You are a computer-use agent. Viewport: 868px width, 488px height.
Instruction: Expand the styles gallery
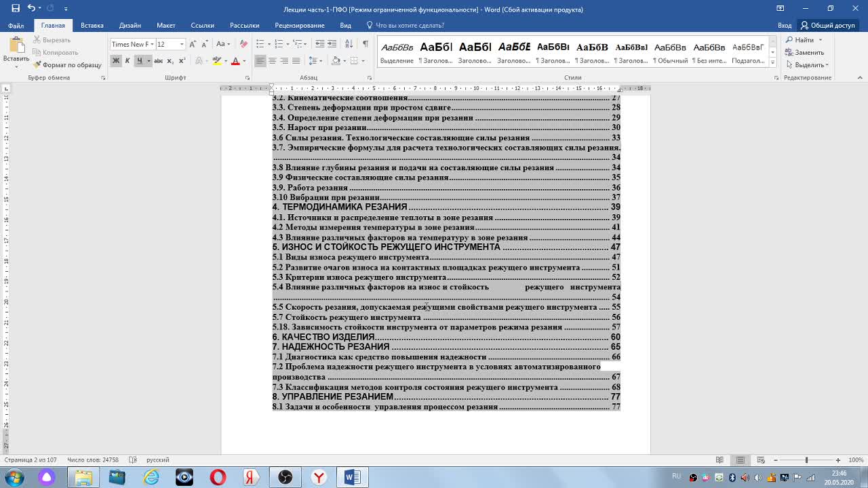pyautogui.click(x=772, y=63)
